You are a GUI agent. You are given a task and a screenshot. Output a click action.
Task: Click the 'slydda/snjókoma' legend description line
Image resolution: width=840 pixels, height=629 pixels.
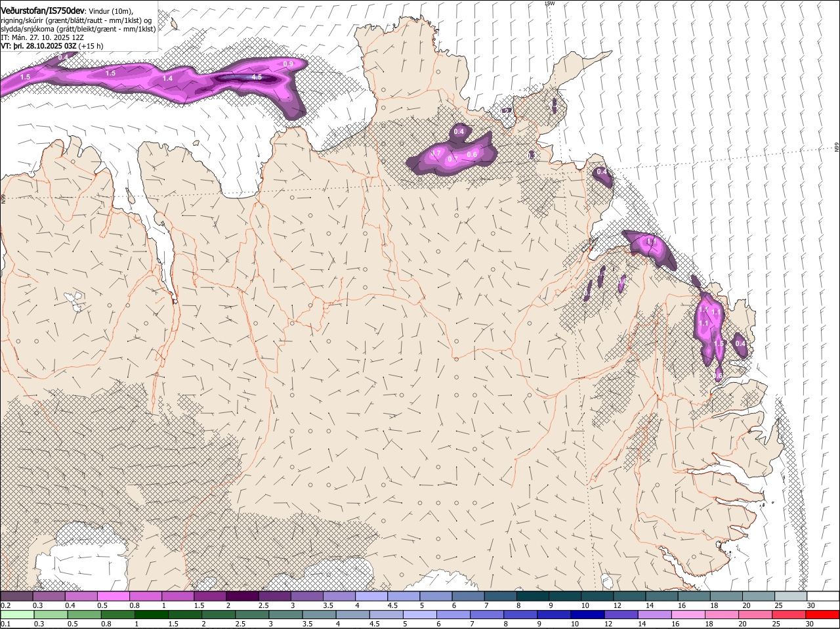pos(78,29)
